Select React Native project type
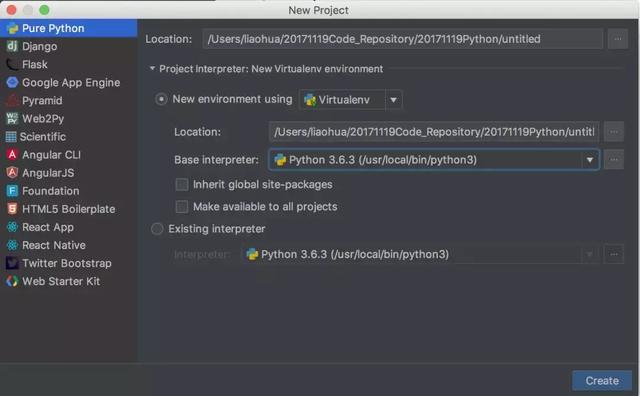The height and width of the screenshot is (396, 640). point(69,245)
